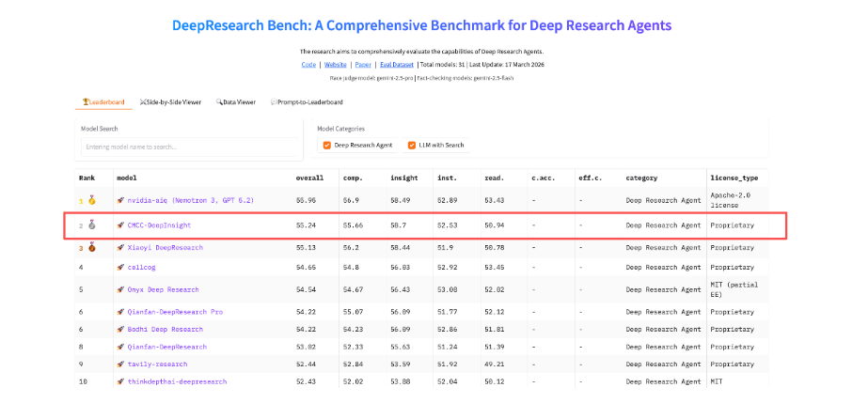Sort by the license_type column header
The height and width of the screenshot is (403, 868).
click(x=734, y=178)
